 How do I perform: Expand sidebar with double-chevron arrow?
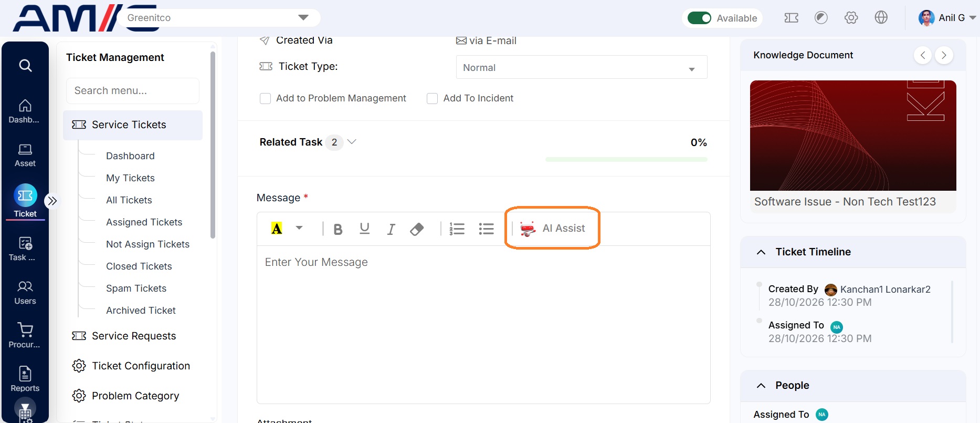click(x=52, y=201)
